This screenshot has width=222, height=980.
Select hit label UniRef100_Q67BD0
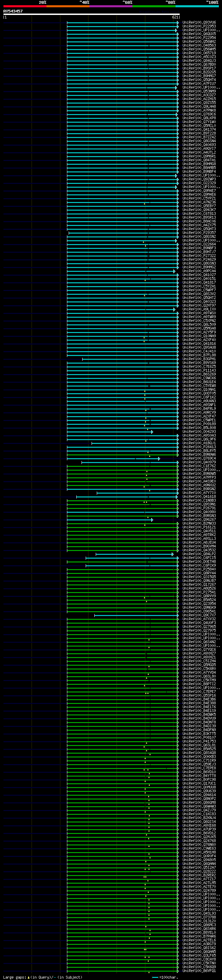pos(199,64)
